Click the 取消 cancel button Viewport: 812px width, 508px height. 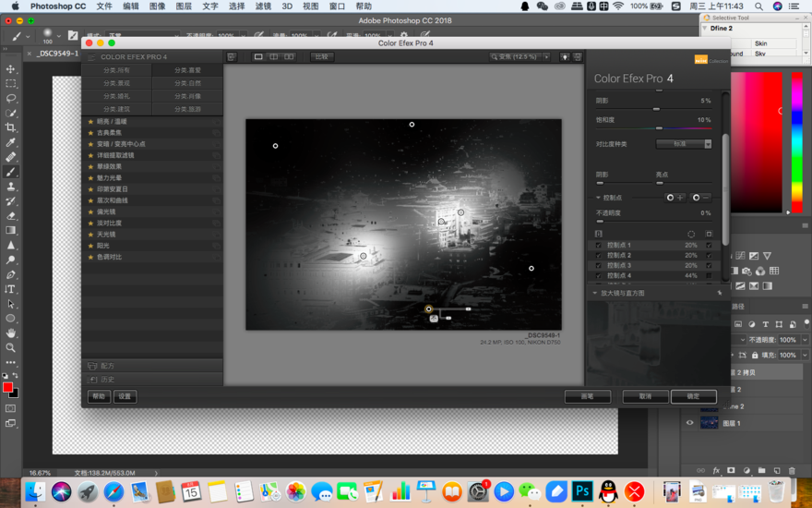pos(645,396)
